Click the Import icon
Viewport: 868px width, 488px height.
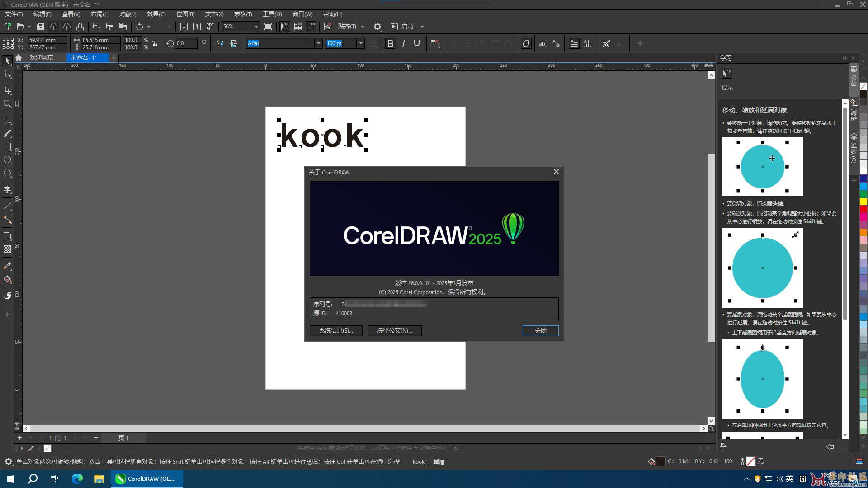coord(184,27)
